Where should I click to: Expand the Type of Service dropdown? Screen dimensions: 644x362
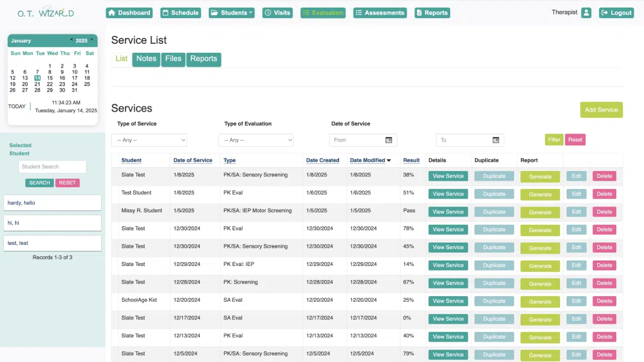coord(149,140)
